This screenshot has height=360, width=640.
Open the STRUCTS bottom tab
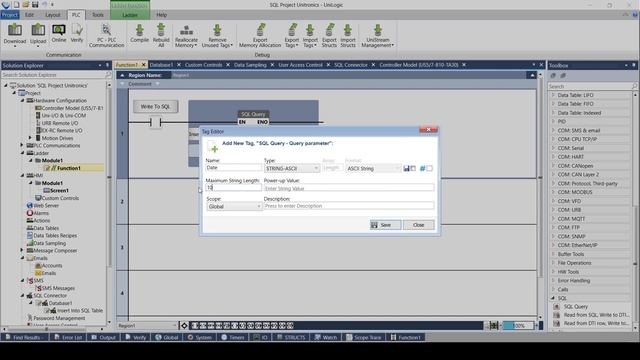(x=291, y=338)
